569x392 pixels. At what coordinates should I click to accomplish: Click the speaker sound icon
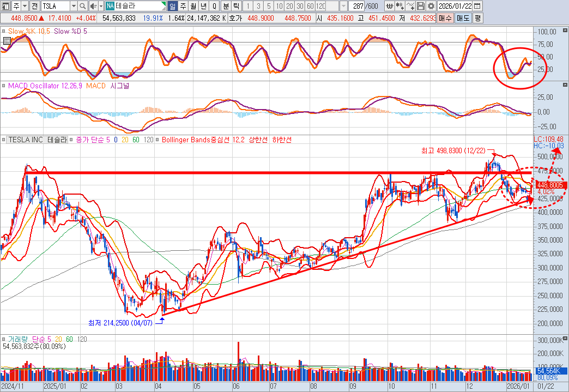coord(93,6)
